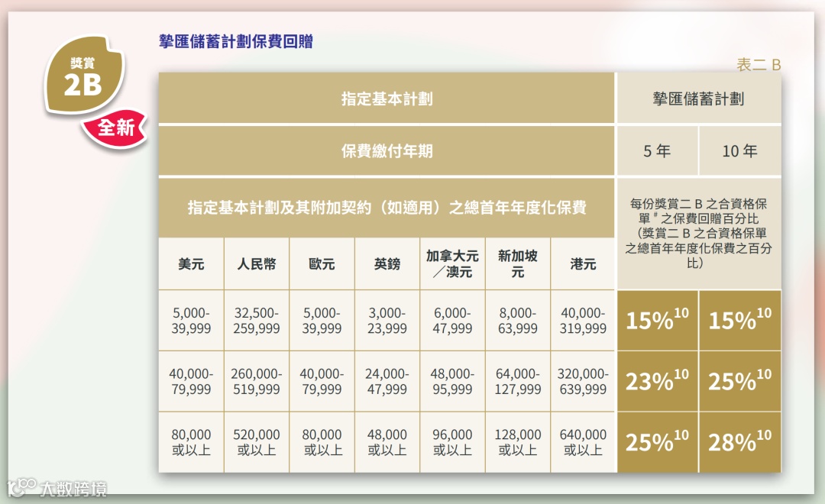Click the 保費繳付年期 header row
Image resolution: width=825 pixels, height=504 pixels.
click(387, 151)
